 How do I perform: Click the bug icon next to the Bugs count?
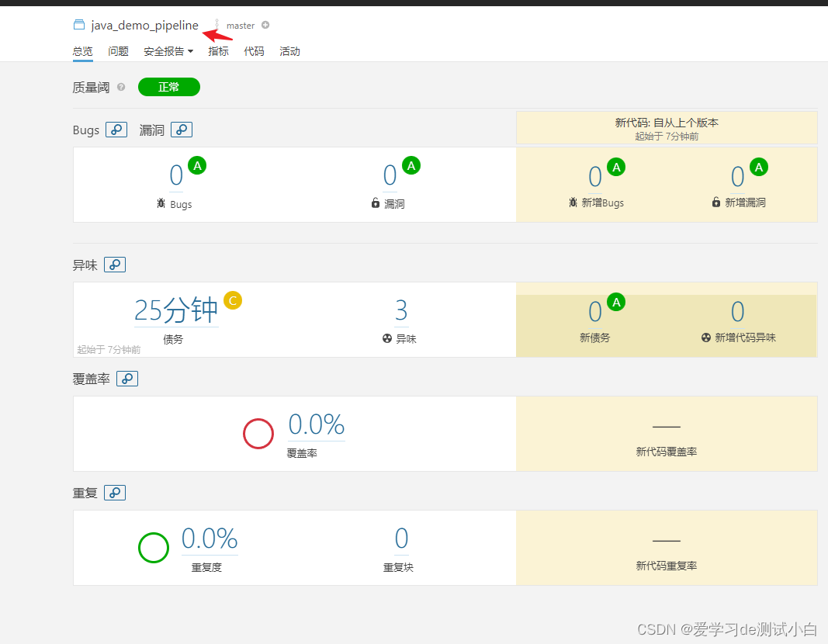(161, 203)
